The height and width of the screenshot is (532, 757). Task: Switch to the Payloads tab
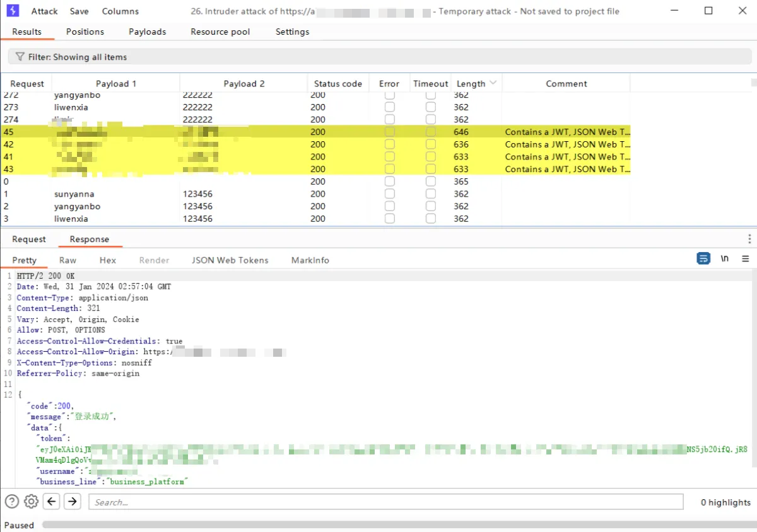coord(147,32)
